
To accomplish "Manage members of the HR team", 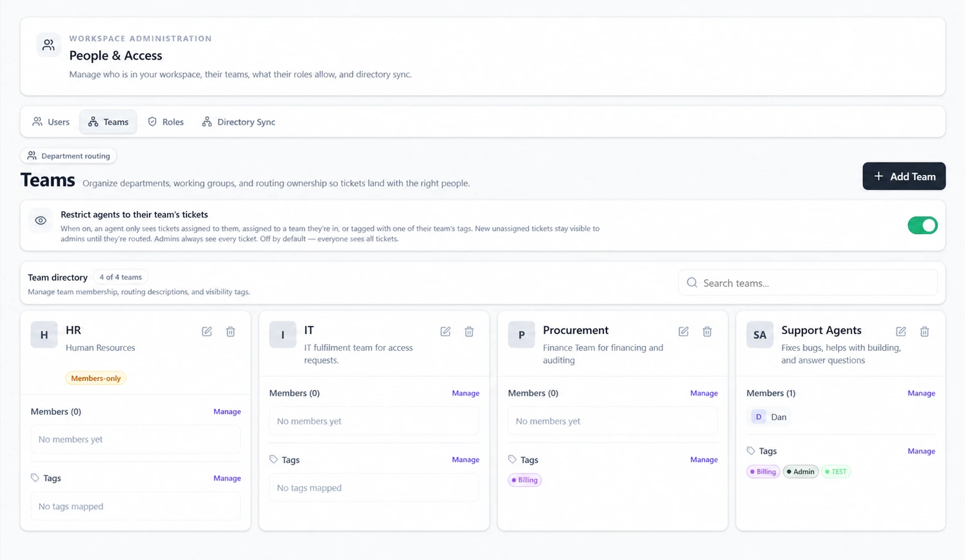I will coord(227,412).
